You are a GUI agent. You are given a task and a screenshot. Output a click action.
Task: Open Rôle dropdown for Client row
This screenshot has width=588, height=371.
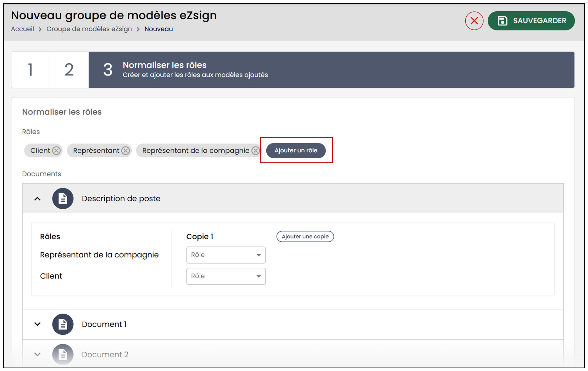tap(226, 276)
